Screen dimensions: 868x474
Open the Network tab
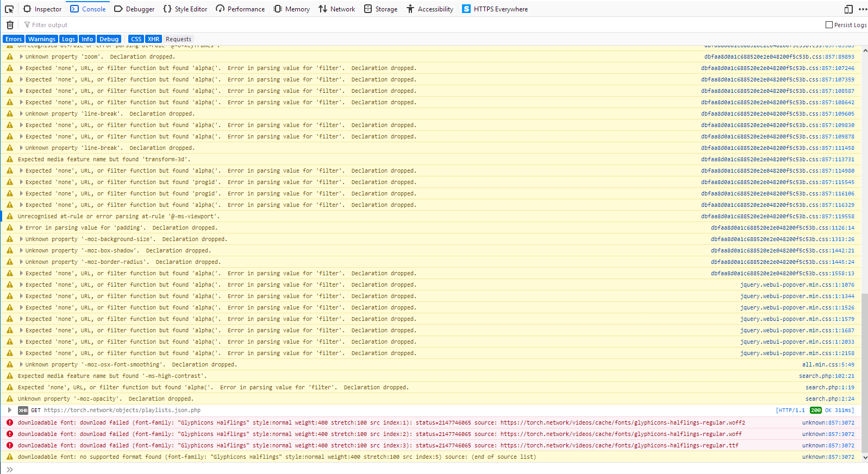click(337, 9)
